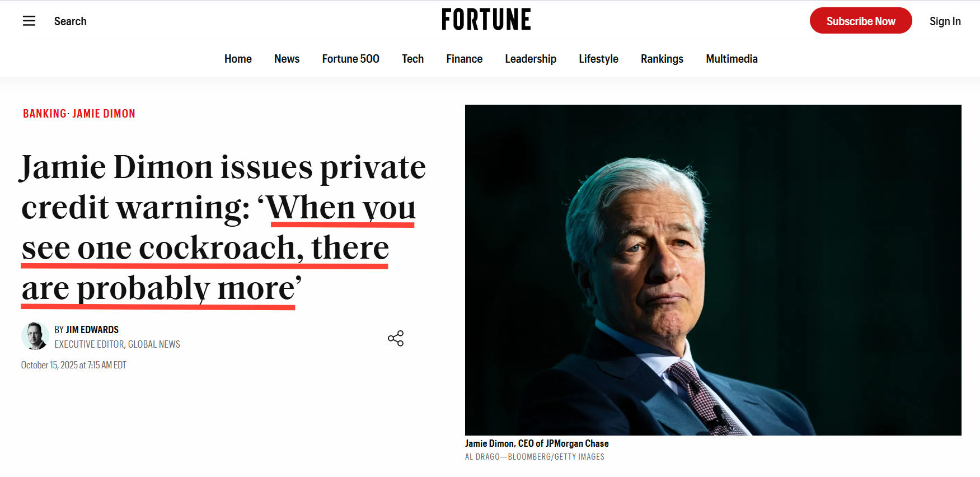980x477 pixels.
Task: Click the Jamie Dimon article photo
Action: (x=712, y=270)
